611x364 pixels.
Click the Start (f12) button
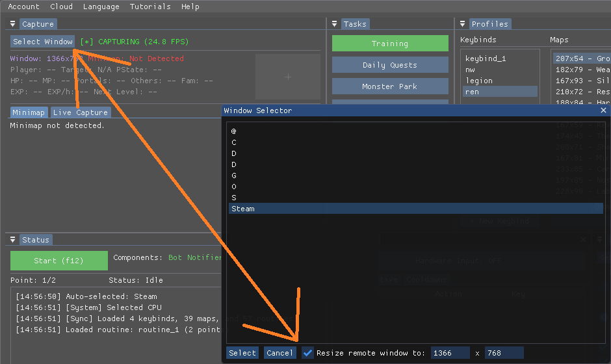click(59, 261)
